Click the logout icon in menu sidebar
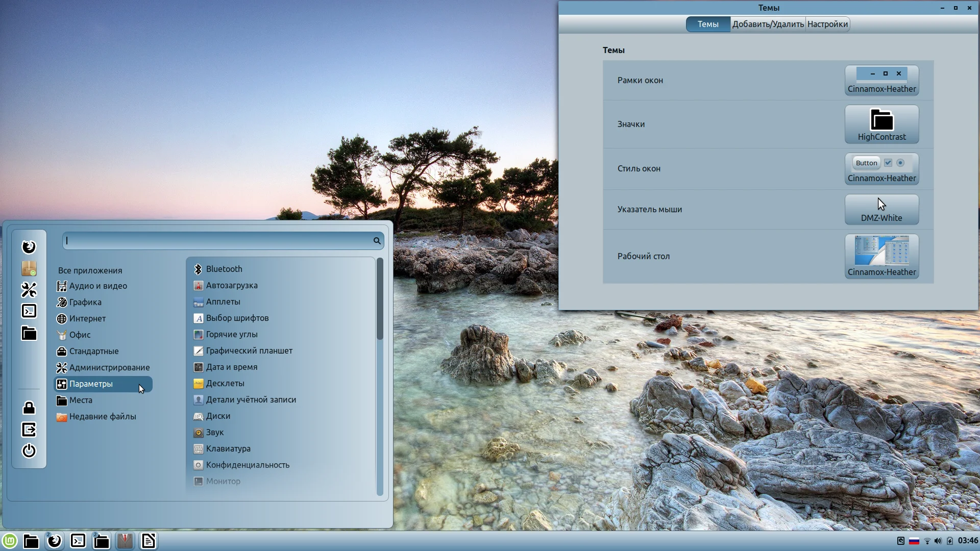Screen dimensions: 980x551 click(x=29, y=430)
